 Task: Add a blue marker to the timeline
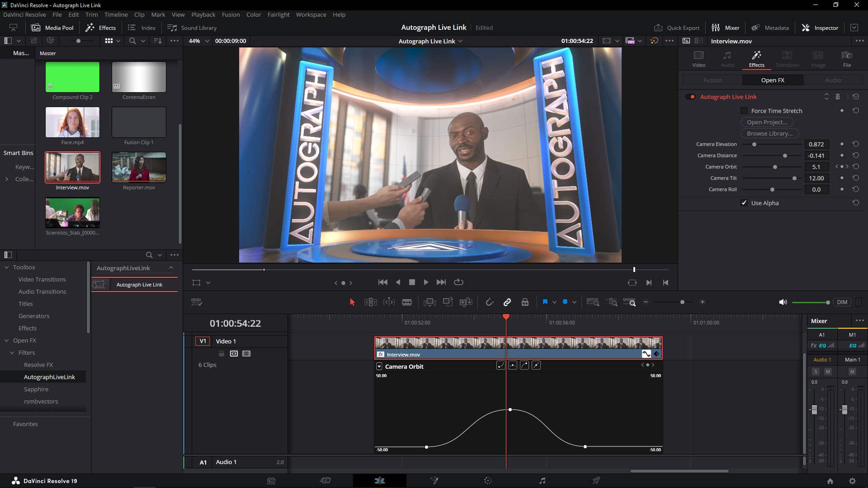coord(566,302)
